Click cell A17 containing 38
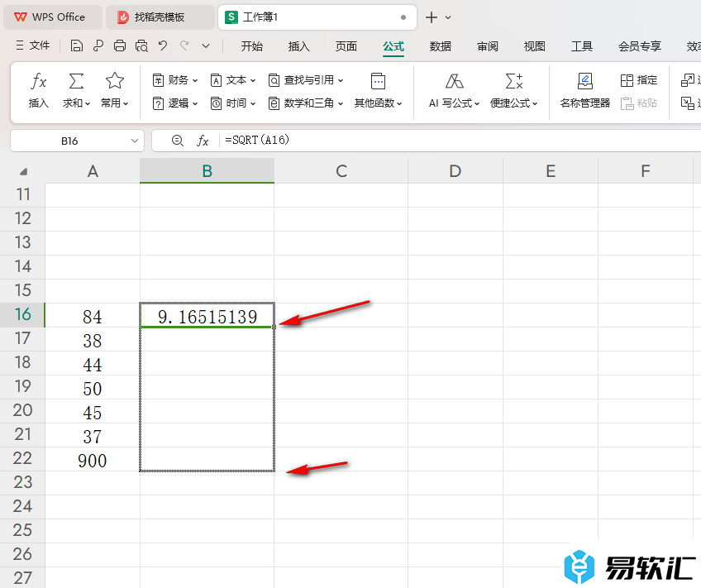701x588 pixels. coord(93,339)
